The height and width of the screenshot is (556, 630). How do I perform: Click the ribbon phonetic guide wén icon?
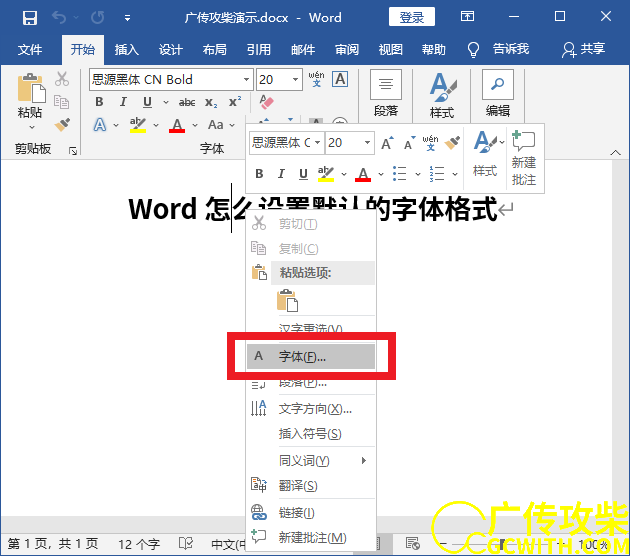[317, 79]
